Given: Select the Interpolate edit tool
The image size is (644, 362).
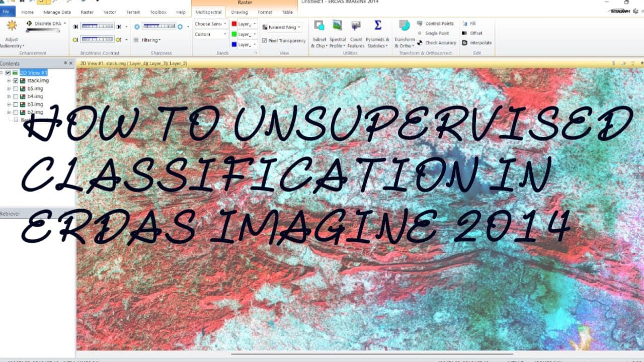Looking at the screenshot, I should click(x=476, y=43).
